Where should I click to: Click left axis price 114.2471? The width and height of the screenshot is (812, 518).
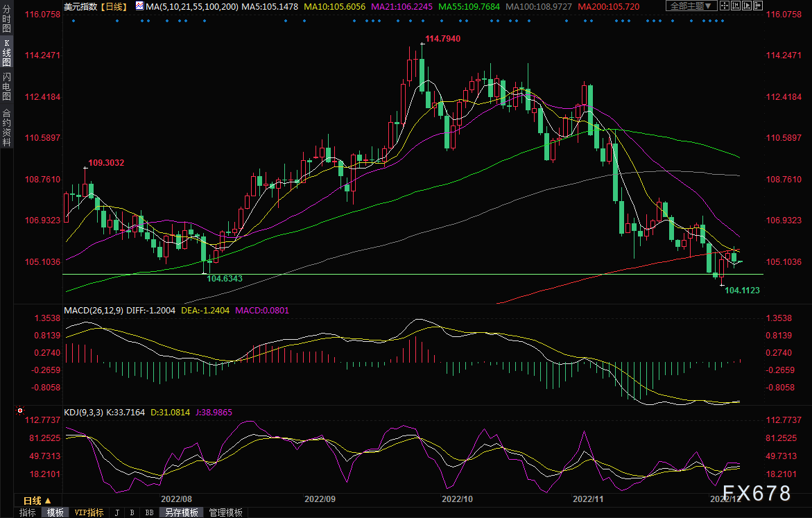point(42,55)
